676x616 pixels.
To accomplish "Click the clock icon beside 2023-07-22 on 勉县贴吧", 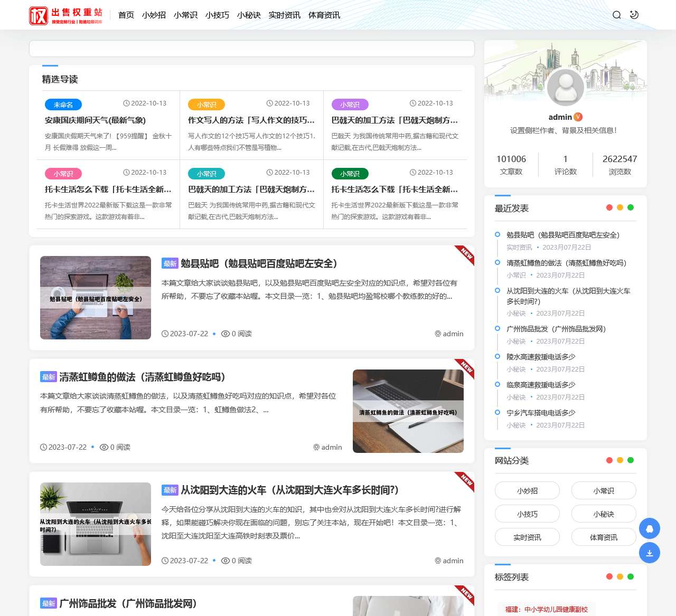I will click(164, 334).
